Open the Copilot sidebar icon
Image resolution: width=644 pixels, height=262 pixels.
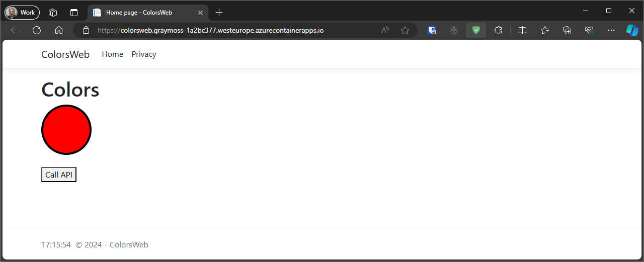tap(632, 30)
